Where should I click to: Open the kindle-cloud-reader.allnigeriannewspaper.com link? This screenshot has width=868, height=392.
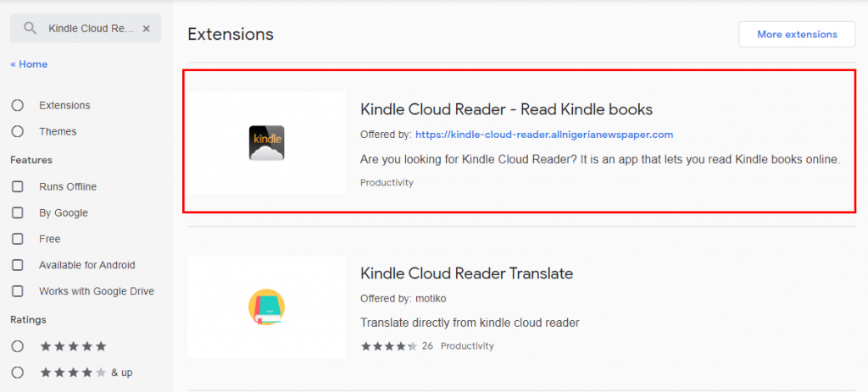[x=544, y=135]
